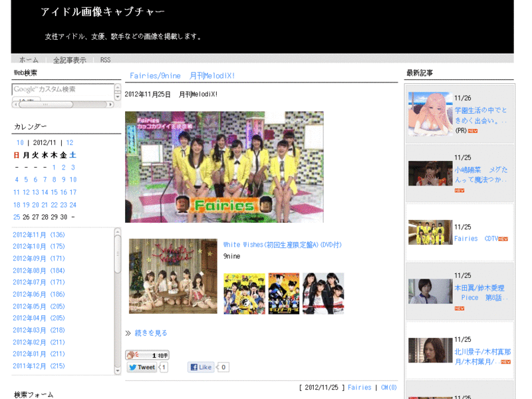This screenshot has width=532, height=399.
Task: Open archive 2012年05月 (205)
Action: 39,307
